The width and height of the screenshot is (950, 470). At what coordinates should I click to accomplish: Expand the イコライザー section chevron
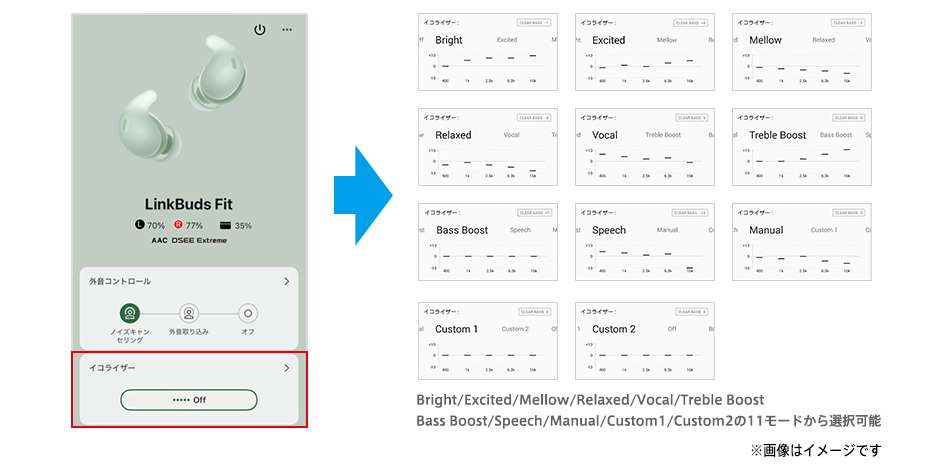pyautogui.click(x=286, y=368)
